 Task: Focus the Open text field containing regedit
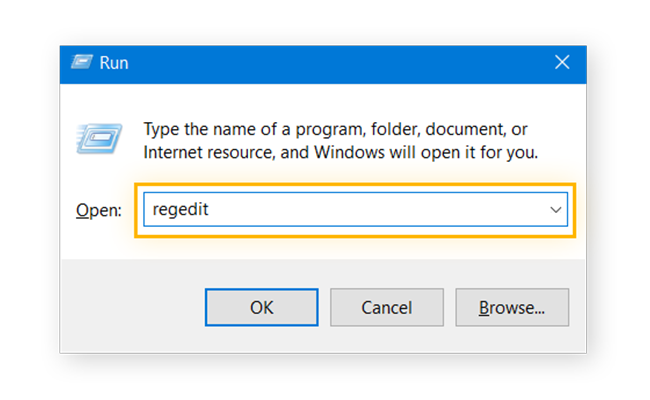(x=355, y=209)
